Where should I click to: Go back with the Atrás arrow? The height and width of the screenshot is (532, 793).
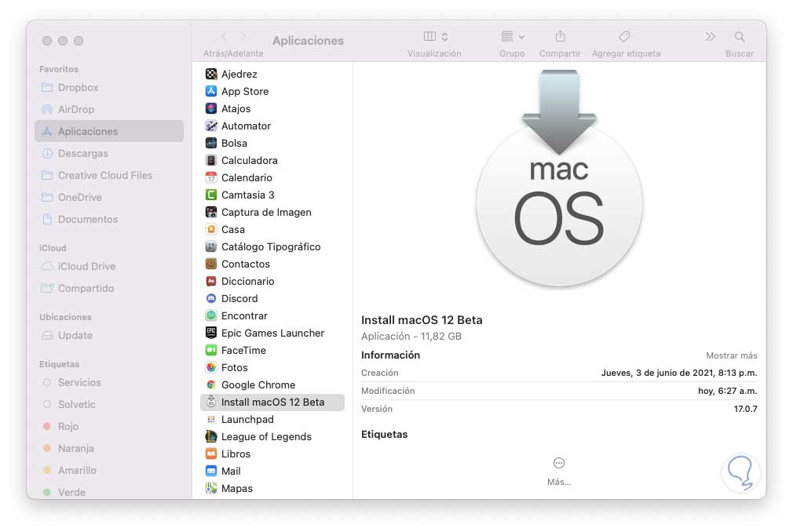pyautogui.click(x=224, y=36)
